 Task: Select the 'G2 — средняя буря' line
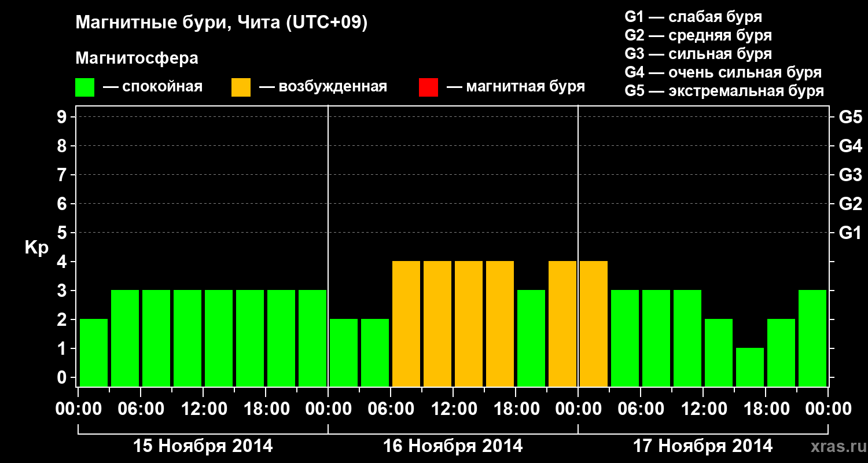(698, 35)
